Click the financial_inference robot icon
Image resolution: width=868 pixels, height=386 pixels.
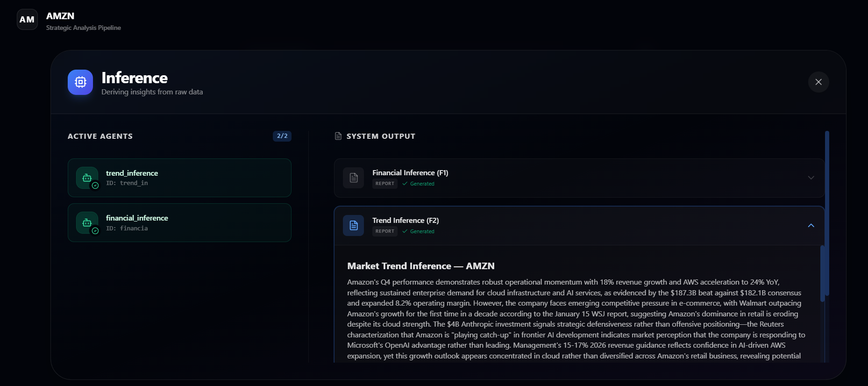pyautogui.click(x=87, y=223)
